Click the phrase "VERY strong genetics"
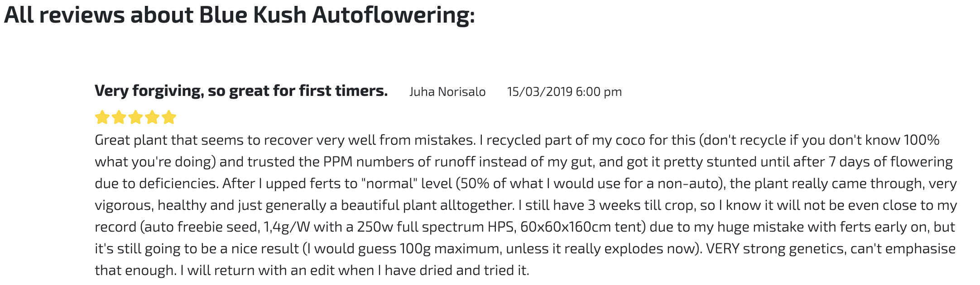The height and width of the screenshot is (285, 980). point(775,249)
